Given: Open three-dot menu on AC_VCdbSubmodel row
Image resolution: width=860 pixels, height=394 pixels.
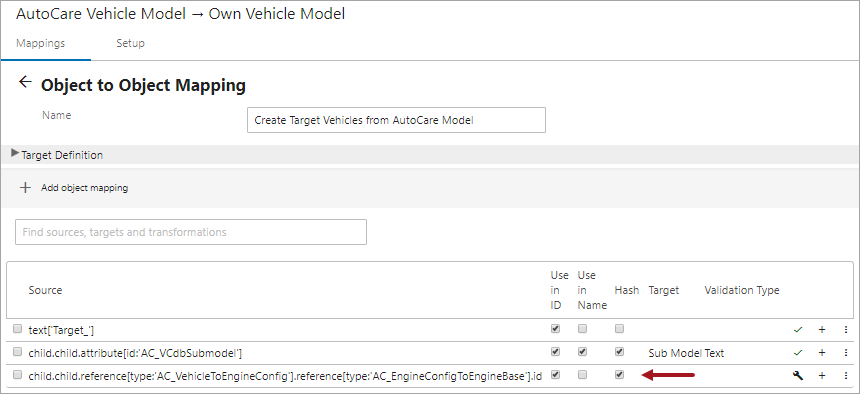Looking at the screenshot, I should click(845, 352).
